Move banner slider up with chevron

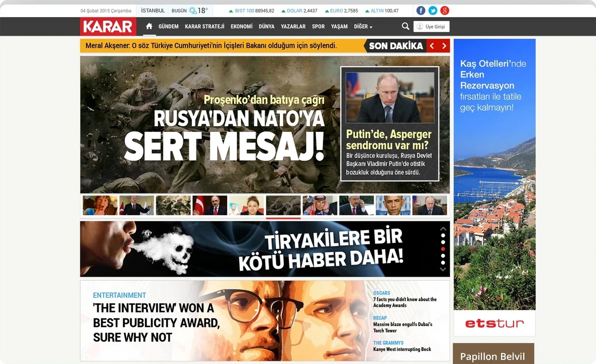443,229
